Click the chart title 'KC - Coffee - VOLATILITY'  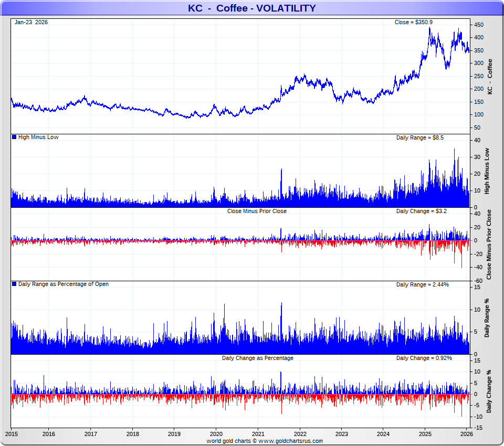[x=251, y=8]
